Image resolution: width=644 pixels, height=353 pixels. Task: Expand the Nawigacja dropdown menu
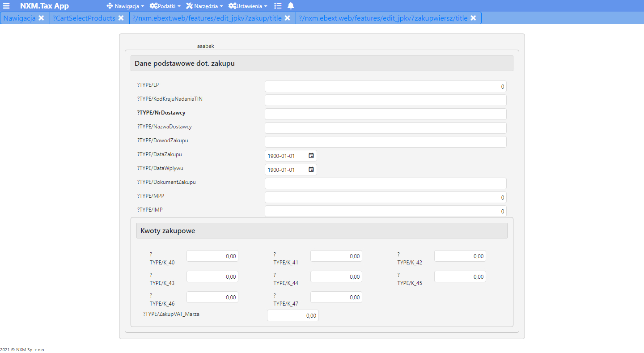(x=126, y=6)
